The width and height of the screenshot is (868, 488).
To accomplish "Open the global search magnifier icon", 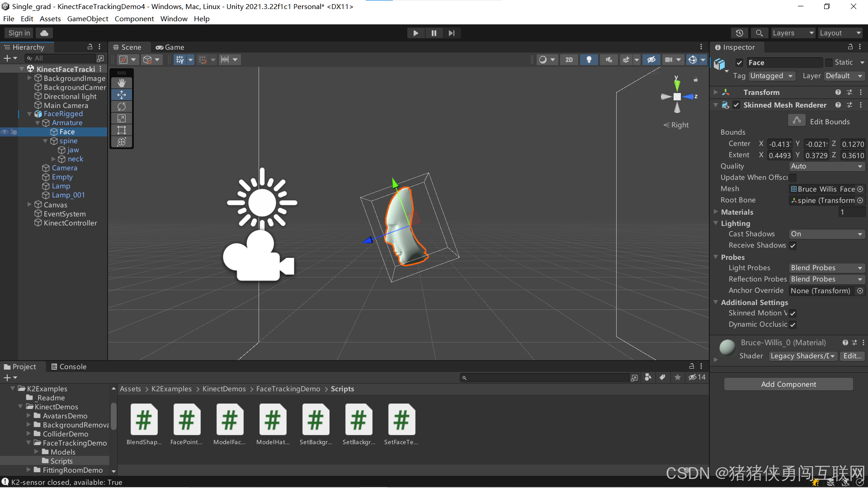I will tap(759, 33).
